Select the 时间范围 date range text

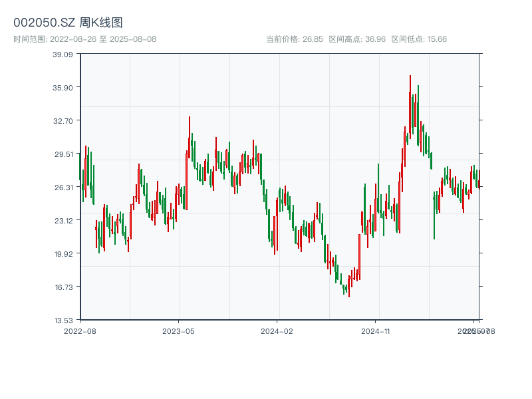tap(84, 39)
